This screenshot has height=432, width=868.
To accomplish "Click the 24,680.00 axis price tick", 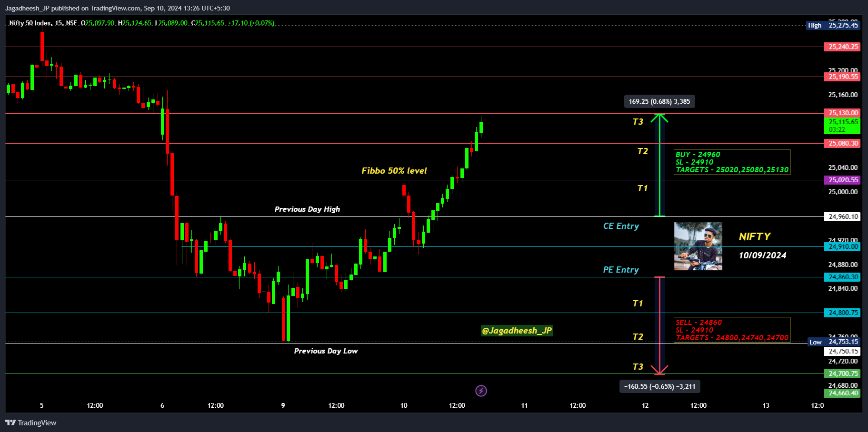I will [843, 385].
